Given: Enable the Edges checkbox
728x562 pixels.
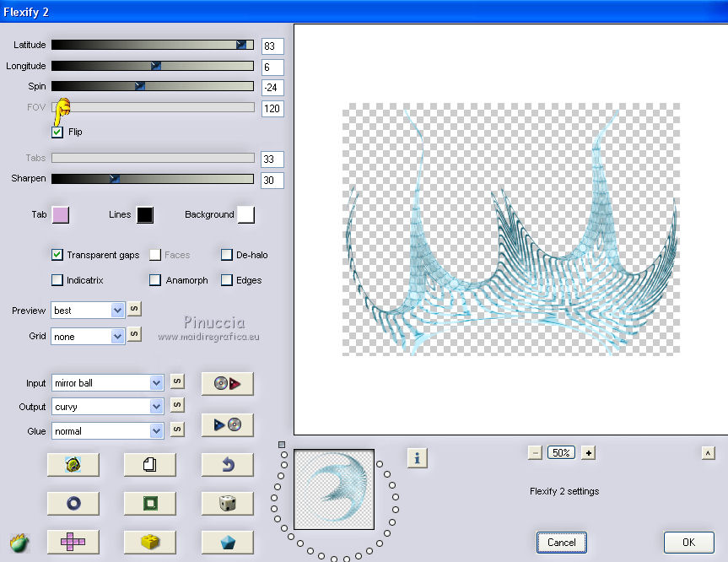Looking at the screenshot, I should click(x=227, y=280).
